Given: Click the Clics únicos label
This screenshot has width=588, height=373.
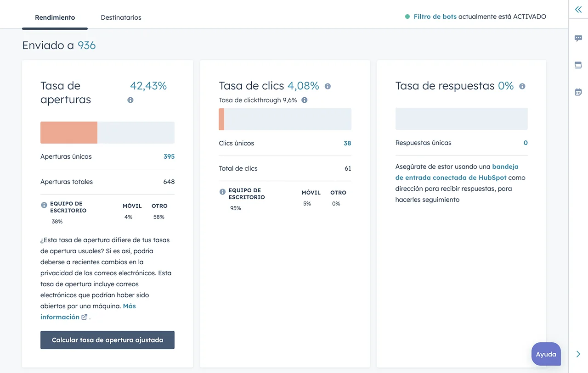Looking at the screenshot, I should coord(237,143).
